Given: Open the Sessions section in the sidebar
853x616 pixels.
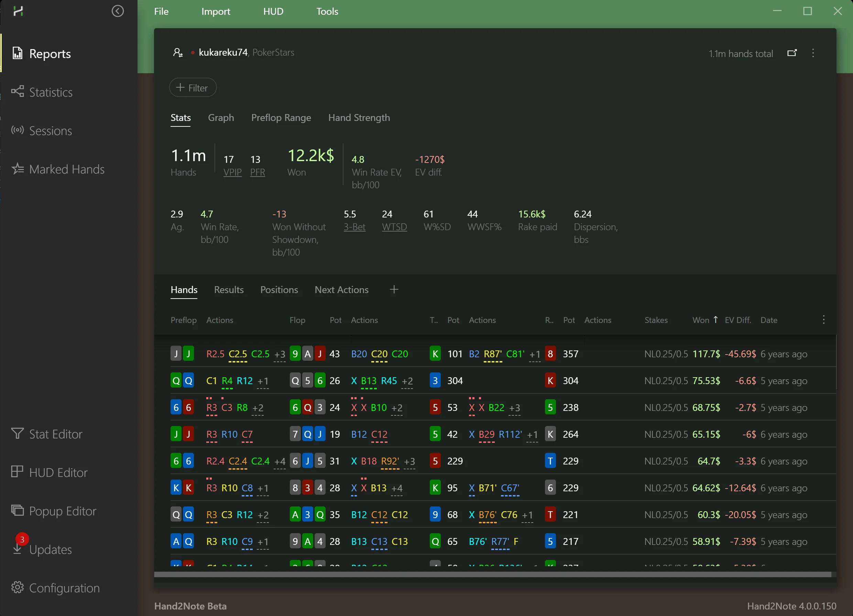Looking at the screenshot, I should [50, 131].
